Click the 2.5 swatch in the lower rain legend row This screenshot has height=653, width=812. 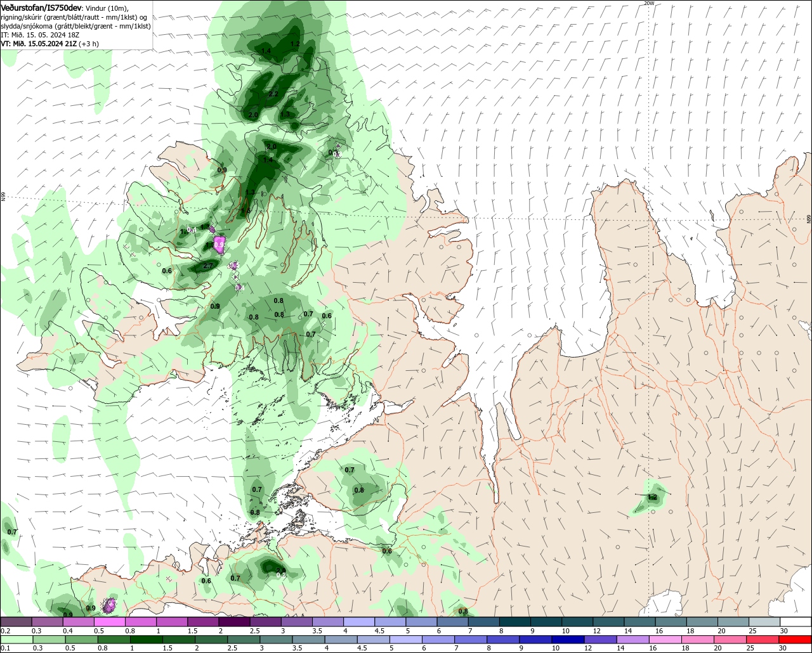244,640
